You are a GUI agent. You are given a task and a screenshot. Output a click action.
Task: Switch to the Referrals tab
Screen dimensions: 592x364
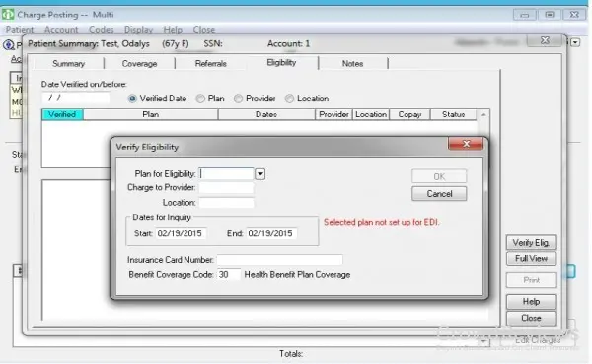pos(211,63)
